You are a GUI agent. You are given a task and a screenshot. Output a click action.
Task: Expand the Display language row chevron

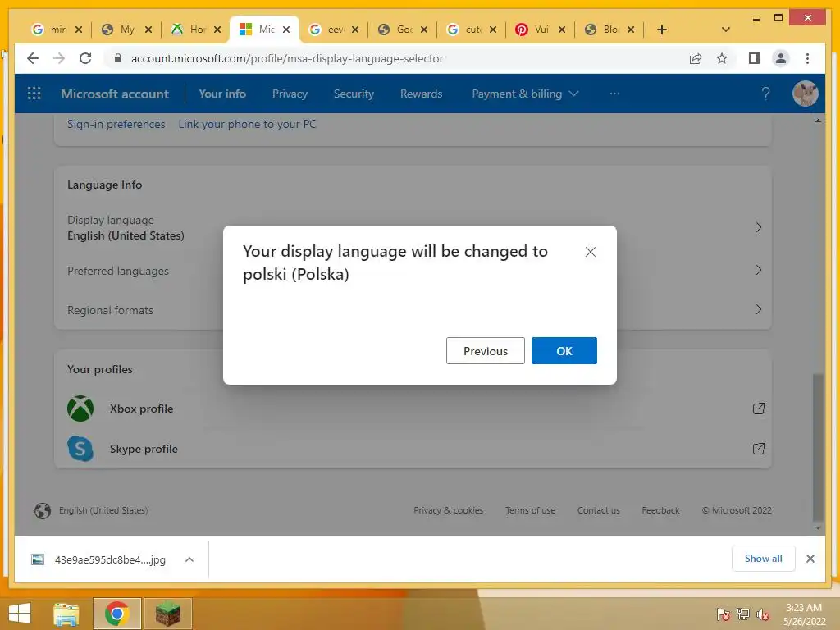click(x=758, y=228)
